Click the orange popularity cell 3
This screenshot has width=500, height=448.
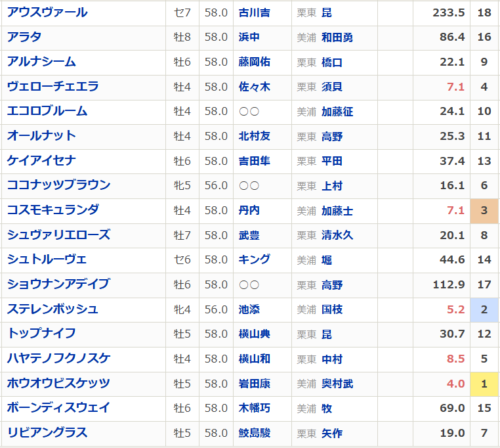pyautogui.click(x=484, y=211)
